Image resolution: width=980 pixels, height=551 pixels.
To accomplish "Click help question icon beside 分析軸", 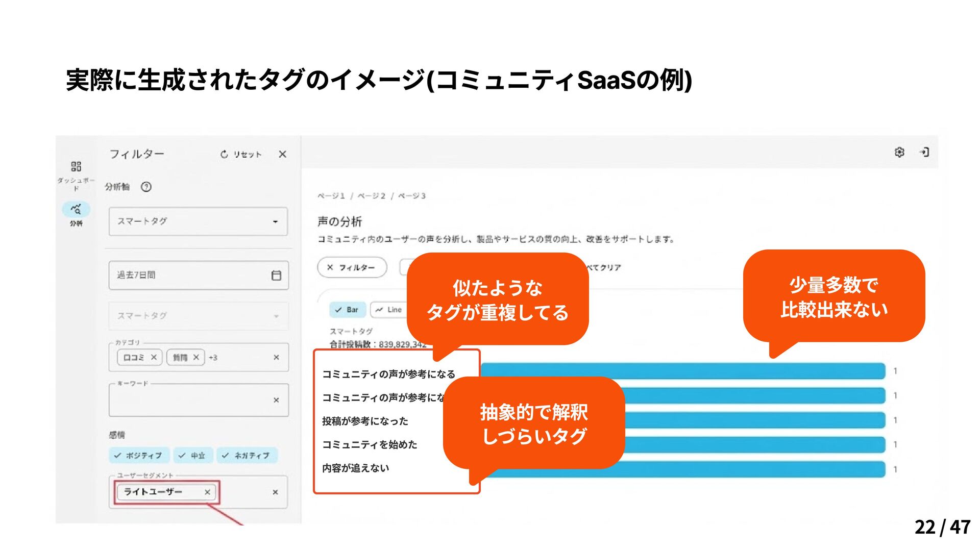I will tap(146, 187).
